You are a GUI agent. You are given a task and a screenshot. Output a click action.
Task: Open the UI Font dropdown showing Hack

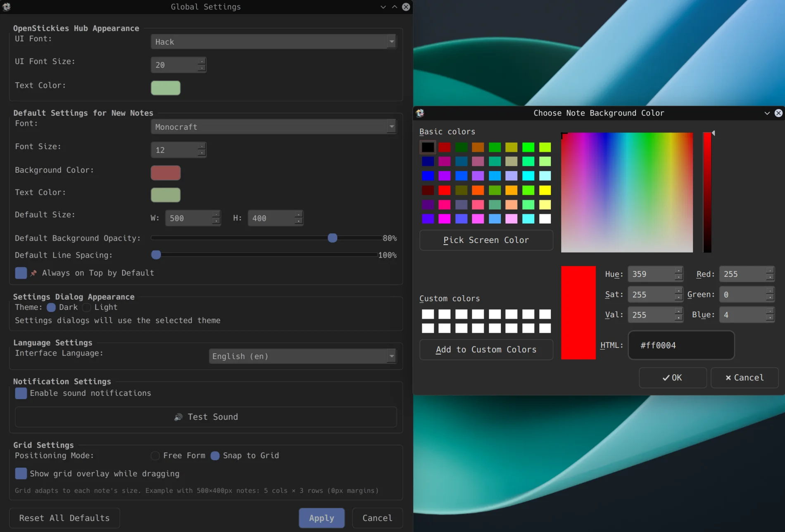[x=273, y=42]
